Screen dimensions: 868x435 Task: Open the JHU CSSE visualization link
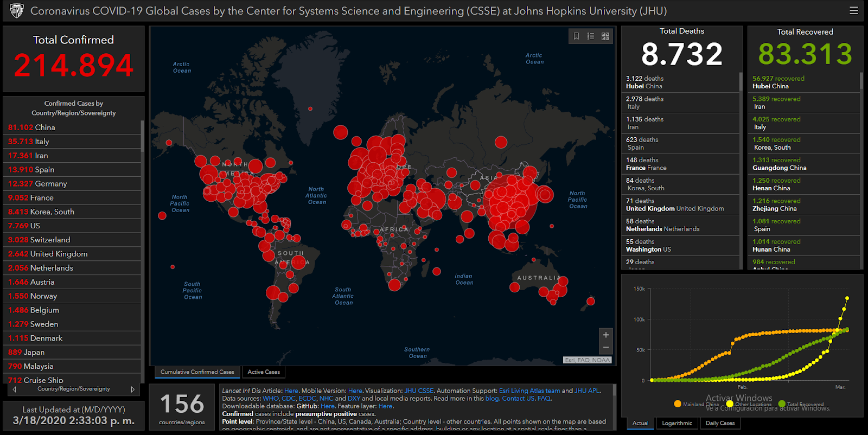(419, 391)
